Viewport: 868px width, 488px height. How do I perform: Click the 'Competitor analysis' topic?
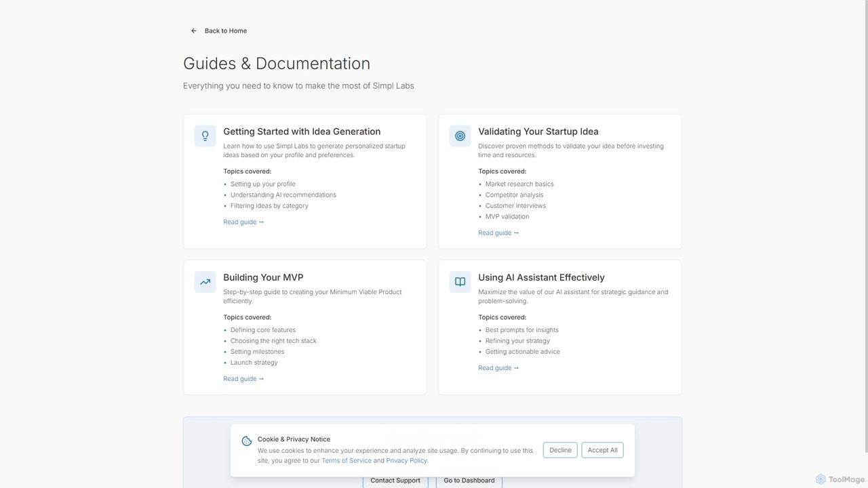click(x=514, y=195)
